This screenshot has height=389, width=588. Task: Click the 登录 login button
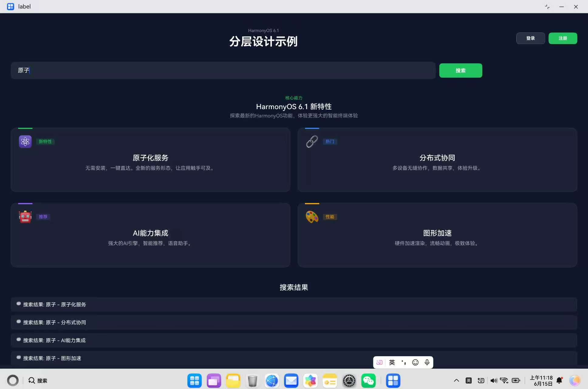click(x=531, y=38)
